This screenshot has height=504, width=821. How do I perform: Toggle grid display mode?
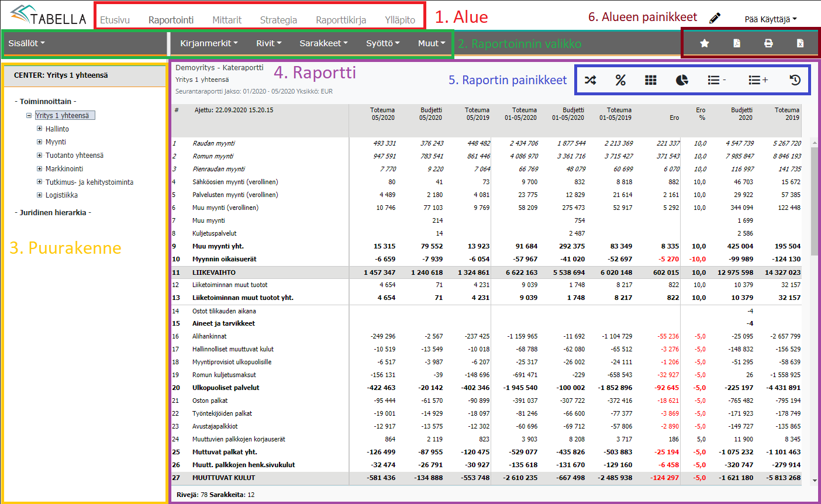coord(650,80)
